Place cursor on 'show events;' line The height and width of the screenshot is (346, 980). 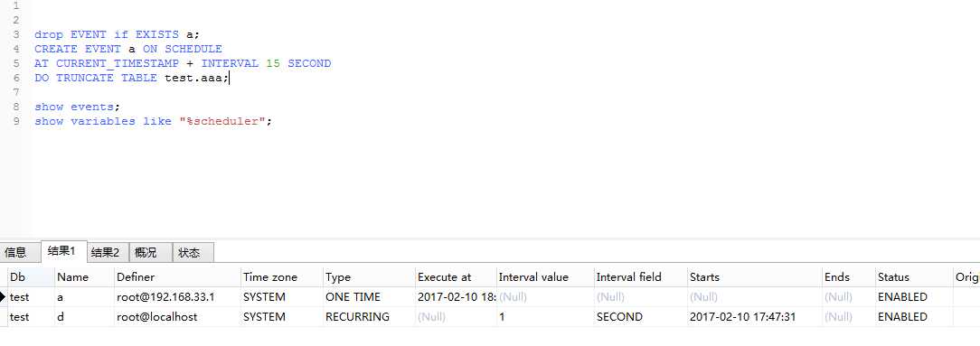[x=77, y=107]
